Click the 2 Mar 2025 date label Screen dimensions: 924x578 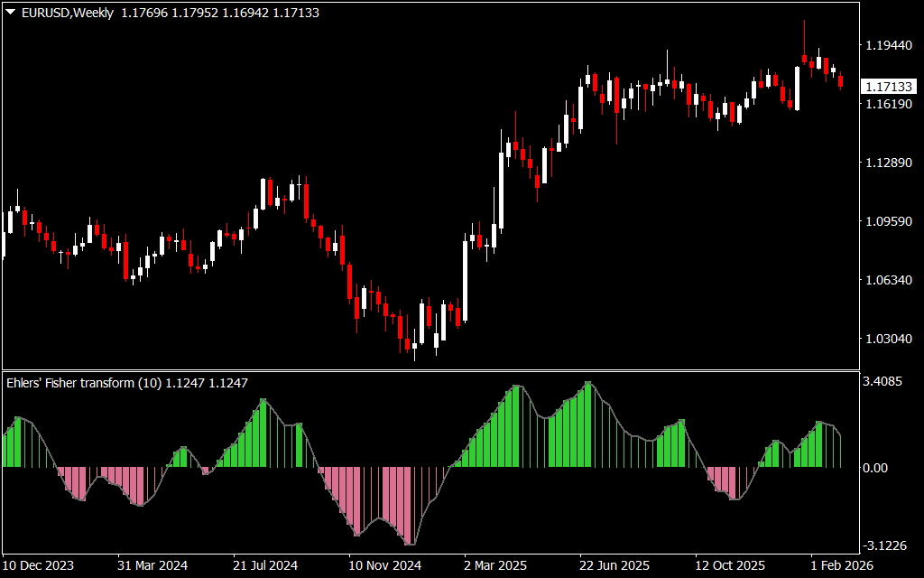494,565
